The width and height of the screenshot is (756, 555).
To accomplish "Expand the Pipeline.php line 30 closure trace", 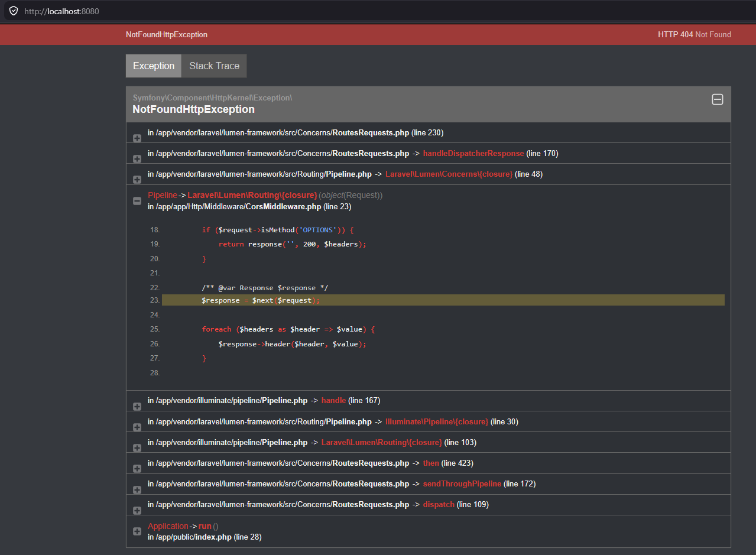I will click(137, 427).
